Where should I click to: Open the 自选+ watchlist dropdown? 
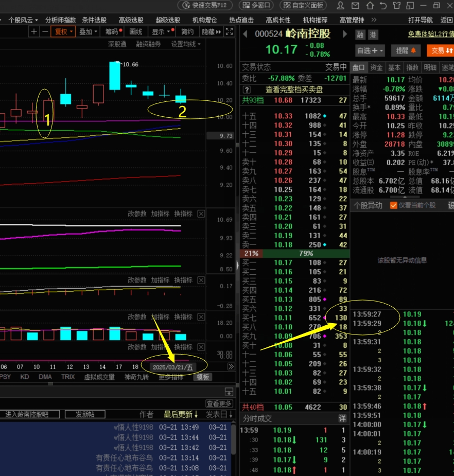[370, 50]
